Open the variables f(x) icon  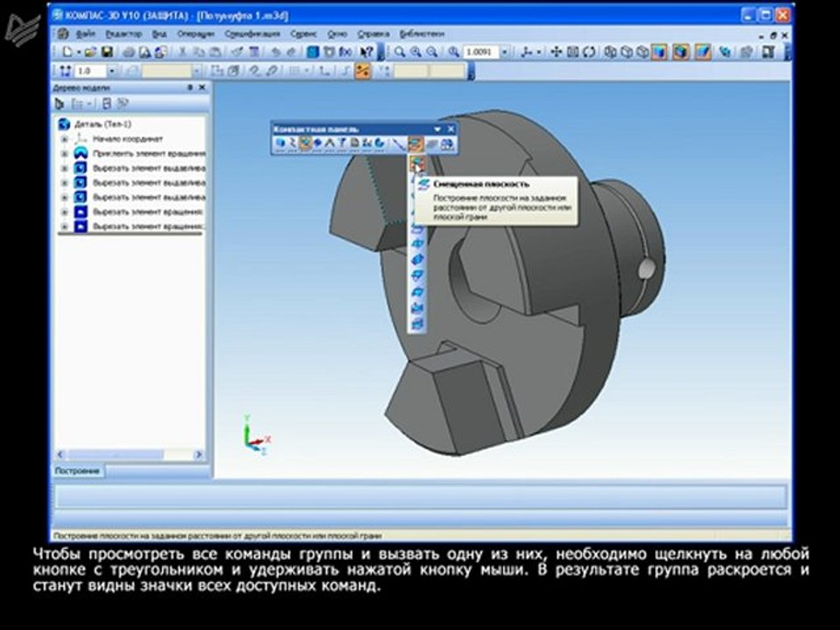[346, 52]
